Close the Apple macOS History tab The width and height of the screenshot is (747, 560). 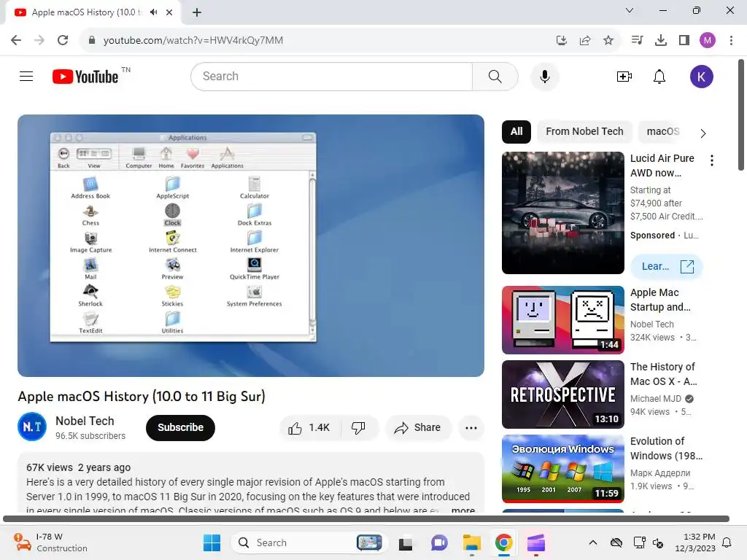pos(169,12)
